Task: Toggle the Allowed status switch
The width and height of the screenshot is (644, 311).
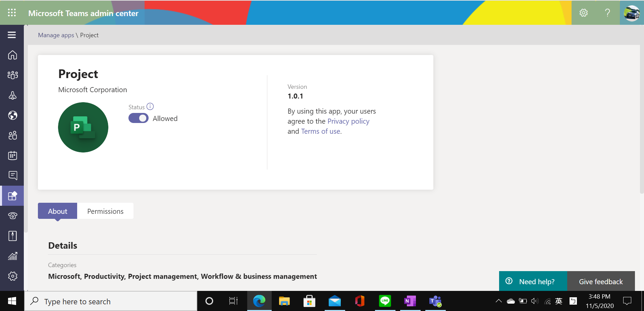Action: click(139, 118)
